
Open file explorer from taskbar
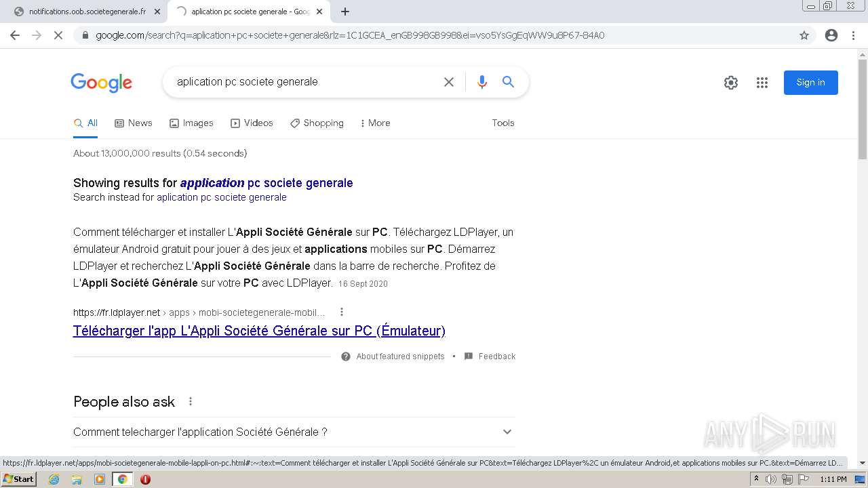pos(77,479)
